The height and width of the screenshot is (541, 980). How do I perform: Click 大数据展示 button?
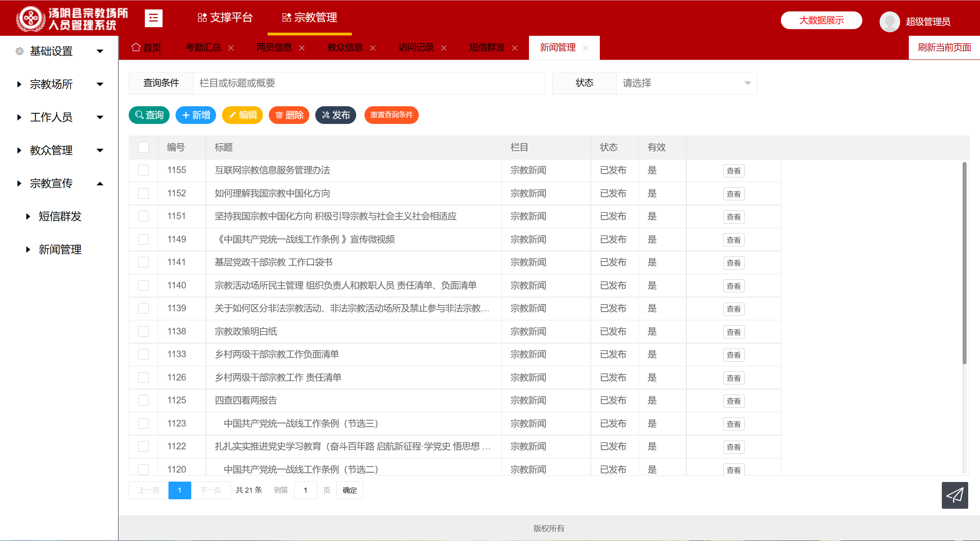click(821, 20)
